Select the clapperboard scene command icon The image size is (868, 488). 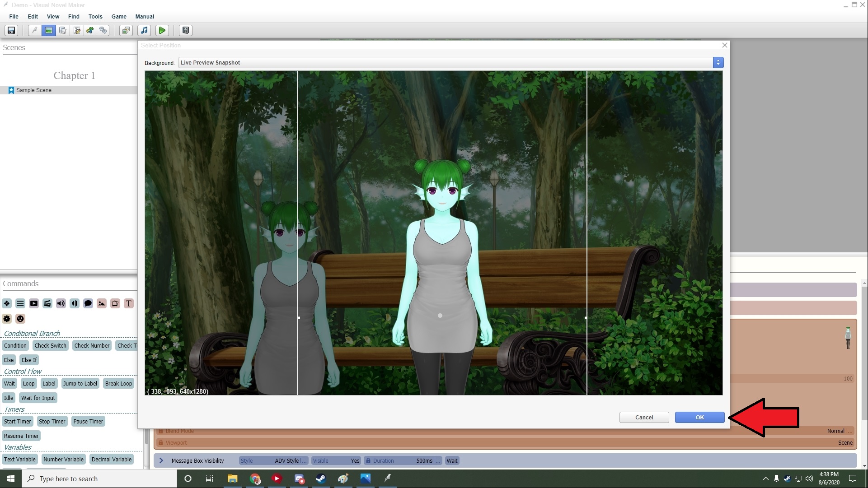coord(47,303)
